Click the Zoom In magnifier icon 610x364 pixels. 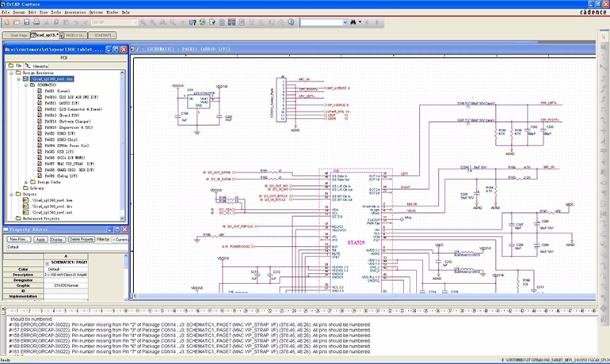[143, 22]
